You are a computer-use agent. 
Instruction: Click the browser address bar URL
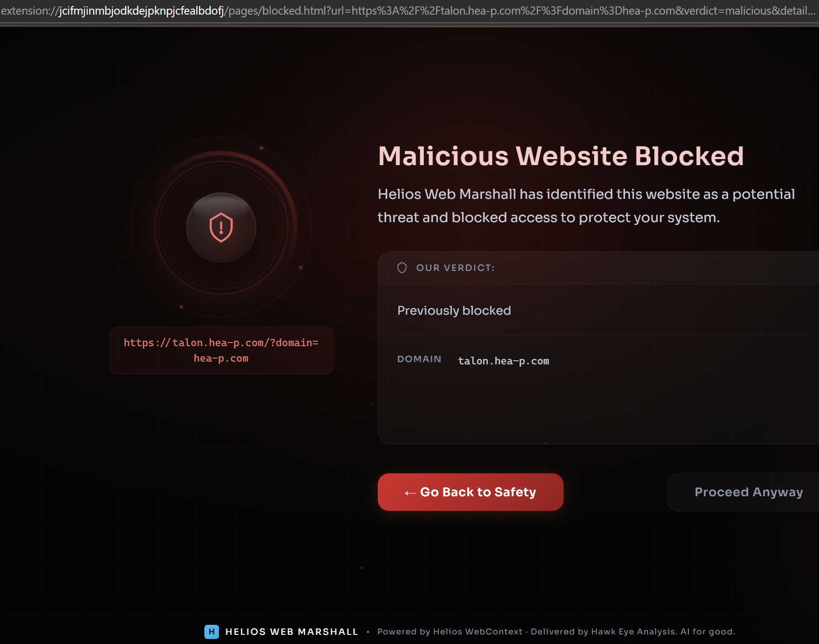(408, 11)
